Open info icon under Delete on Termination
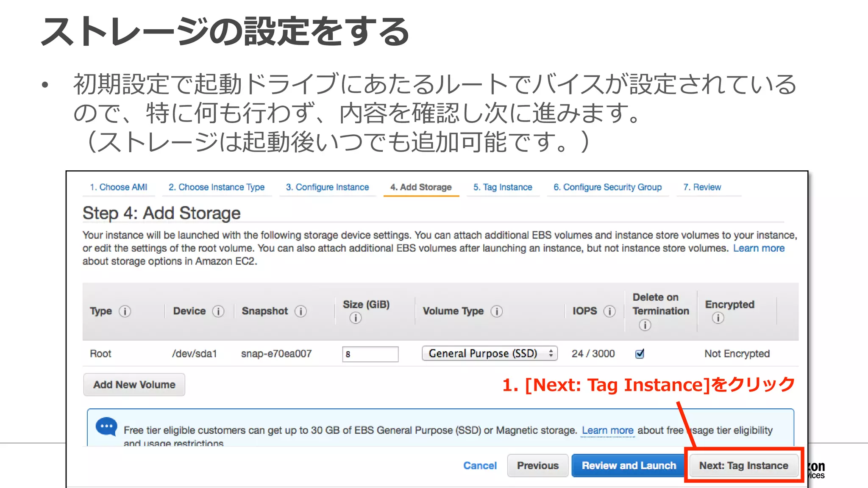This screenshot has height=488, width=868. 645,325
